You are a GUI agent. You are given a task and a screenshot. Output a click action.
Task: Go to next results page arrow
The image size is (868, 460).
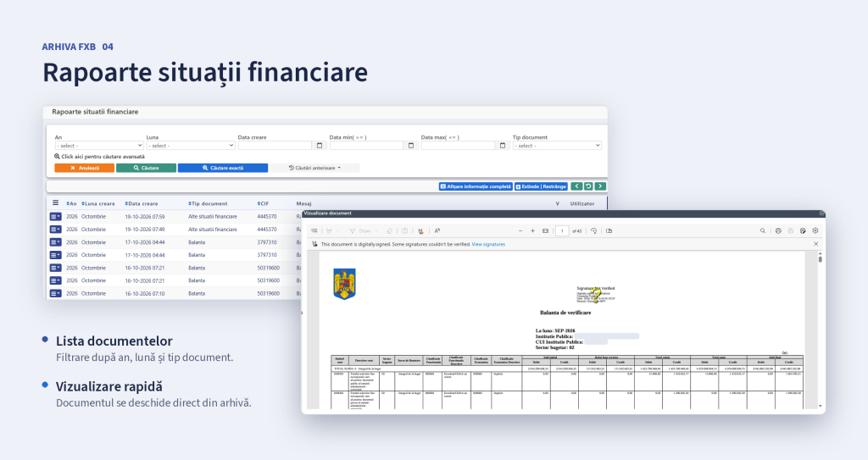coord(601,186)
